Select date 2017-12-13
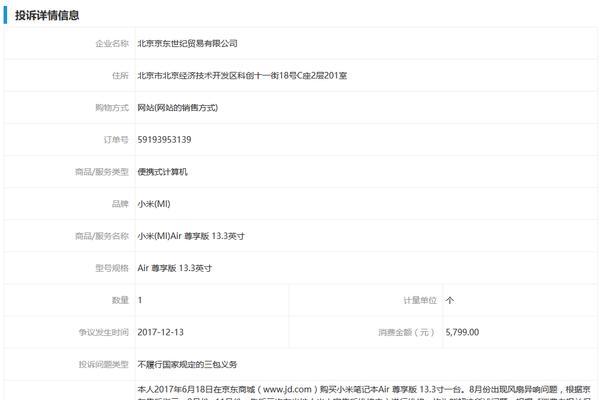 [160, 332]
